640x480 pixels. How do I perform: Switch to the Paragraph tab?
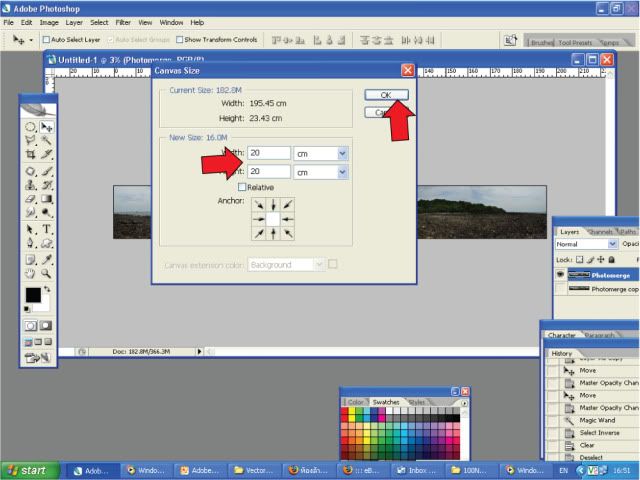pyautogui.click(x=599, y=335)
